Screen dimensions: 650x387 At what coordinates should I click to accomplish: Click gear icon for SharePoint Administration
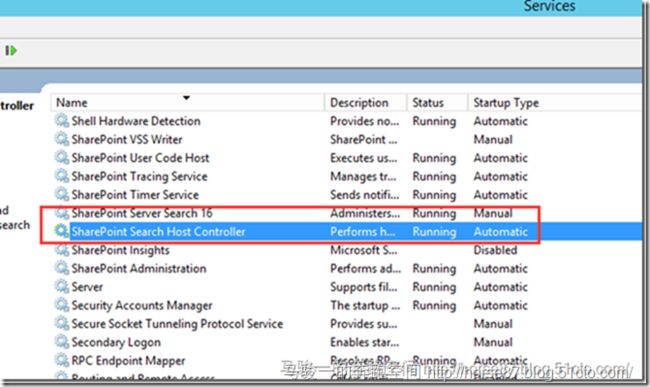point(62,268)
